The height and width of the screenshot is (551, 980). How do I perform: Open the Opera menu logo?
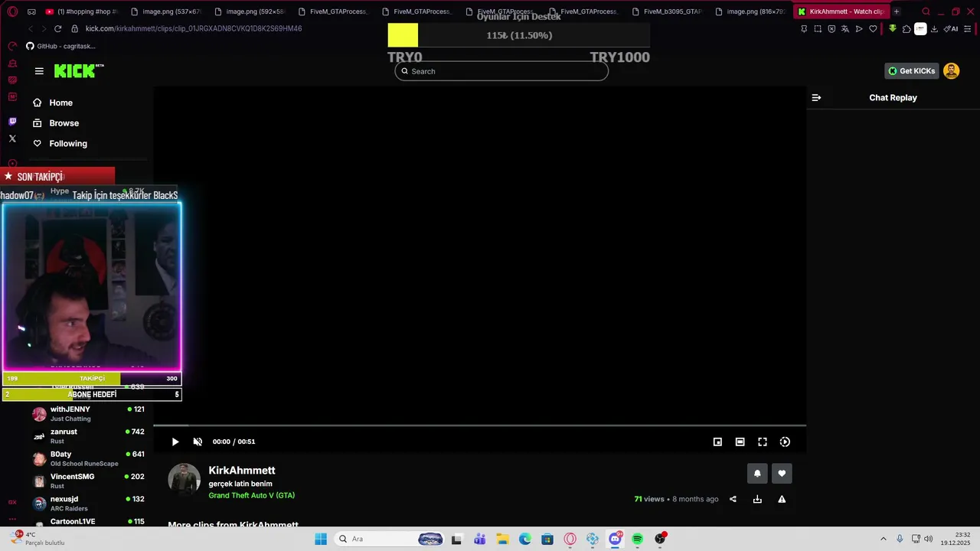coord(12,11)
